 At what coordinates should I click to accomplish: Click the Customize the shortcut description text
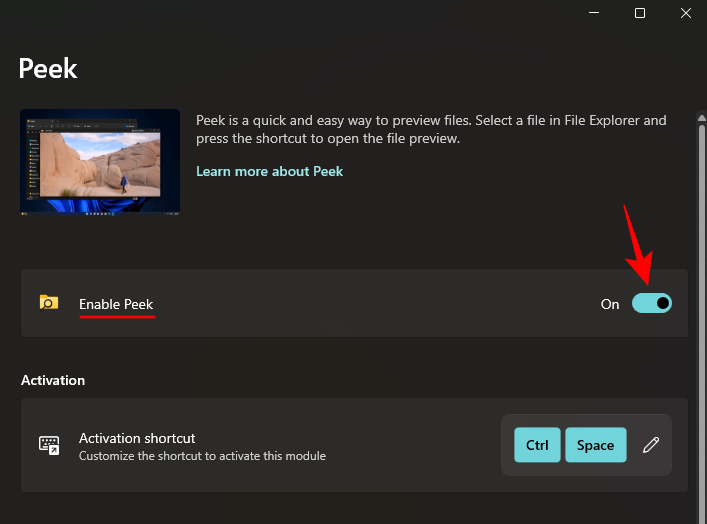(x=202, y=456)
